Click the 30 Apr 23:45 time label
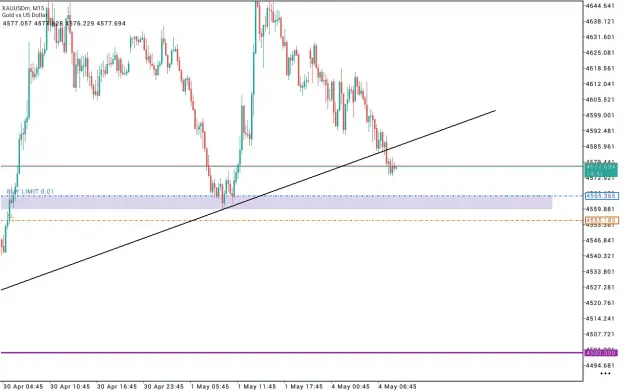The height and width of the screenshot is (391, 625). (x=164, y=387)
